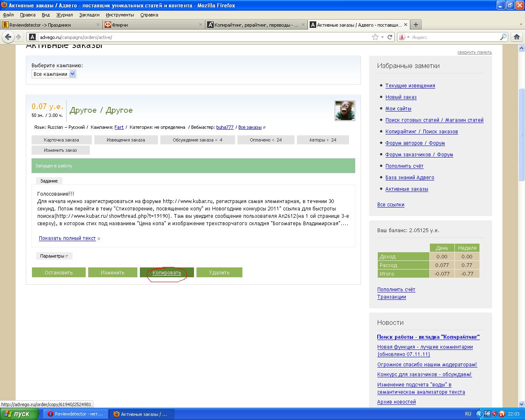Click the Копировать button
The height and width of the screenshot is (420, 525).
pos(167,272)
